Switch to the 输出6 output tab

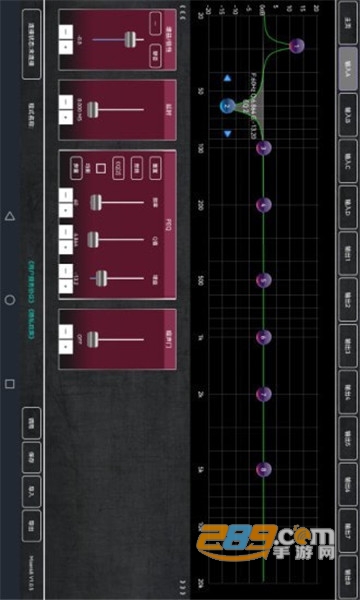point(348,484)
